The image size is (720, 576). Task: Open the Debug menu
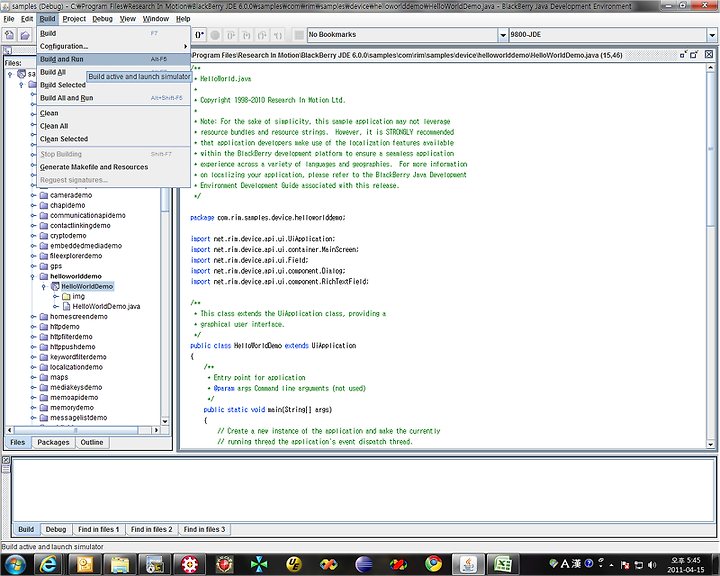(102, 19)
